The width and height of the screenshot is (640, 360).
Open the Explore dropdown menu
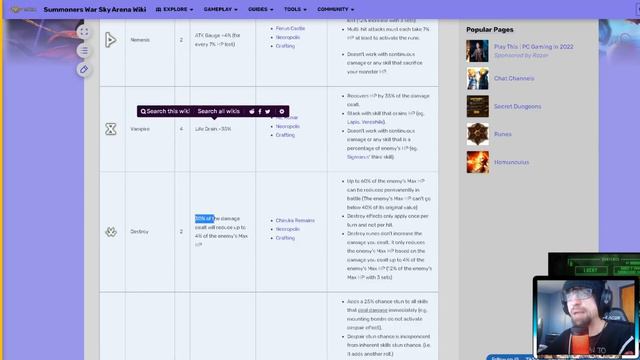[x=174, y=9]
